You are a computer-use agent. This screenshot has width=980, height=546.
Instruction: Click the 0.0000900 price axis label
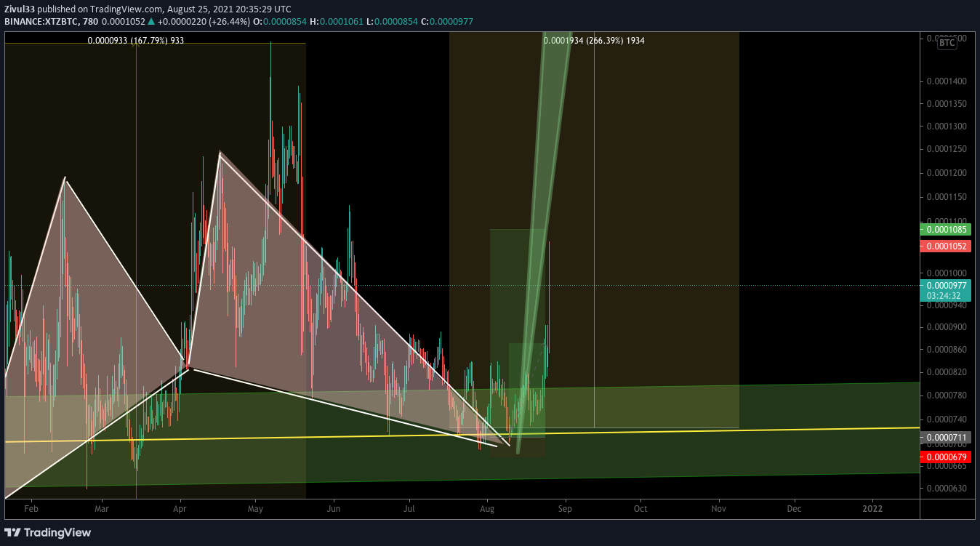[947, 327]
